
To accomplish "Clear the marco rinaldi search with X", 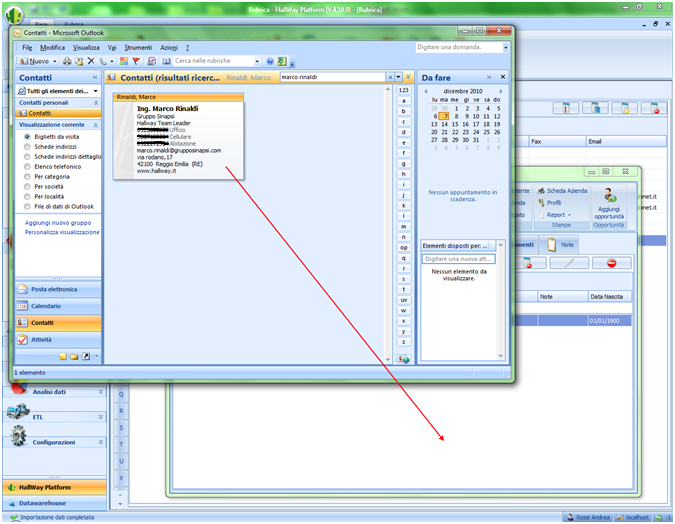I will 390,77.
